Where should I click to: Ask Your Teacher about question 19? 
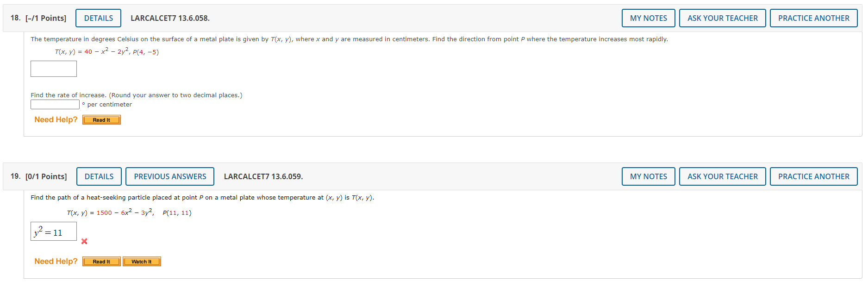(x=723, y=176)
